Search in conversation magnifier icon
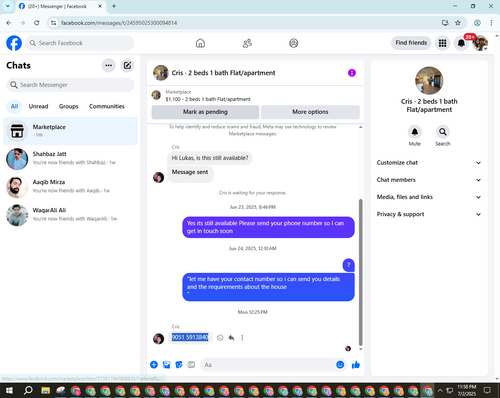The image size is (500, 398). pyautogui.click(x=443, y=132)
